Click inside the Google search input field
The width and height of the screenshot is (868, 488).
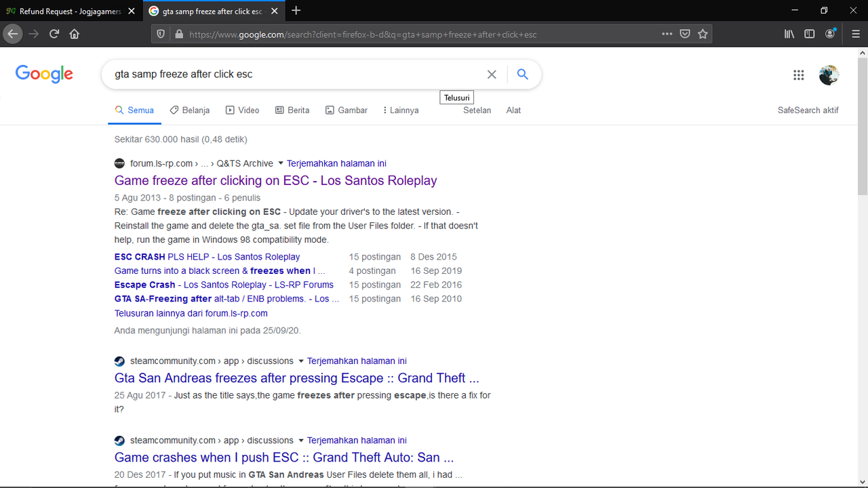295,75
